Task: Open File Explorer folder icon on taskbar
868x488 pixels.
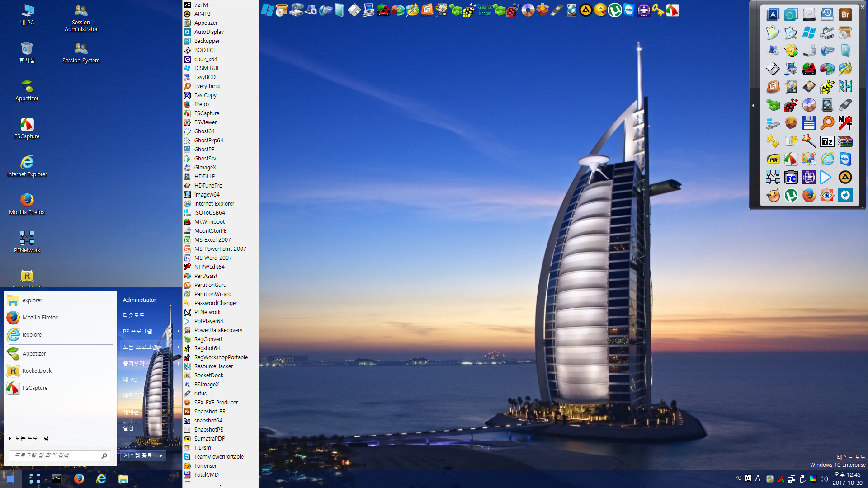Action: pos(123,479)
